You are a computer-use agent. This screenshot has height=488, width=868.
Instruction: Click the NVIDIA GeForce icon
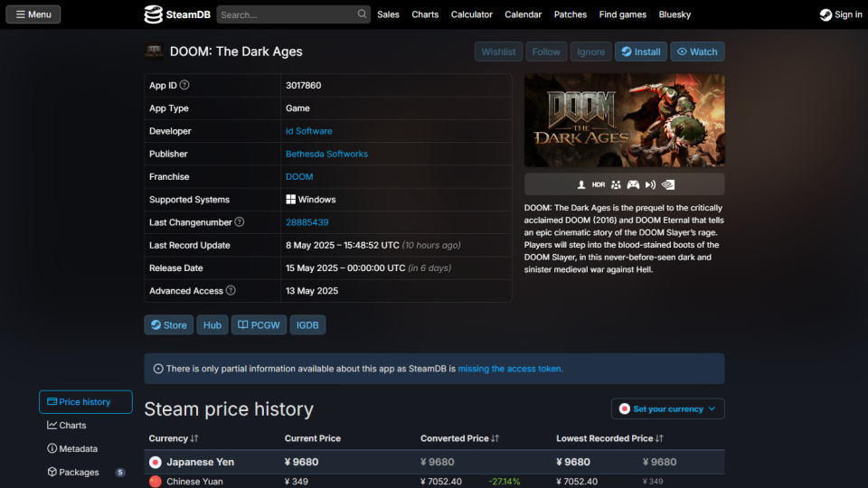pyautogui.click(x=668, y=184)
